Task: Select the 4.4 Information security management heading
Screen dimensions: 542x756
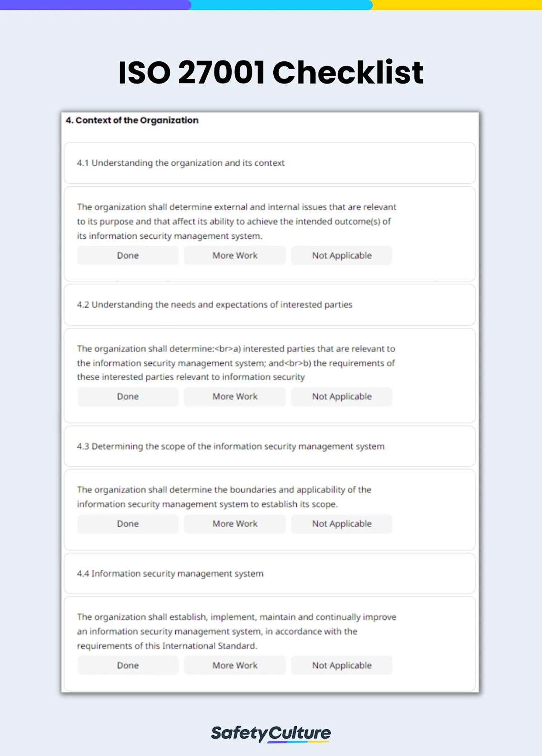Action: pyautogui.click(x=170, y=574)
